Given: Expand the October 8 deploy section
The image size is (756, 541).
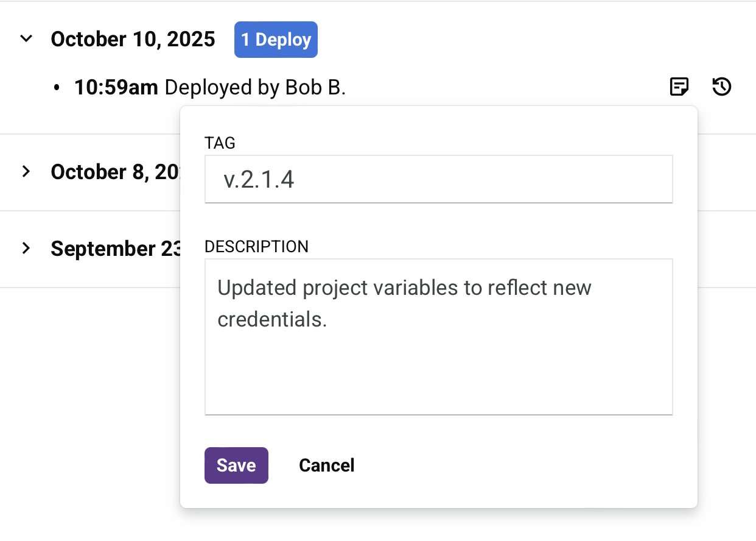Looking at the screenshot, I should coord(26,172).
